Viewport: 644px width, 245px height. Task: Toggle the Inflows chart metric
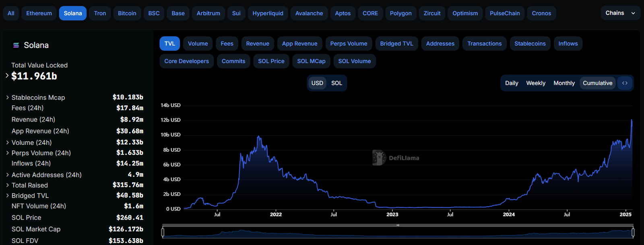568,43
